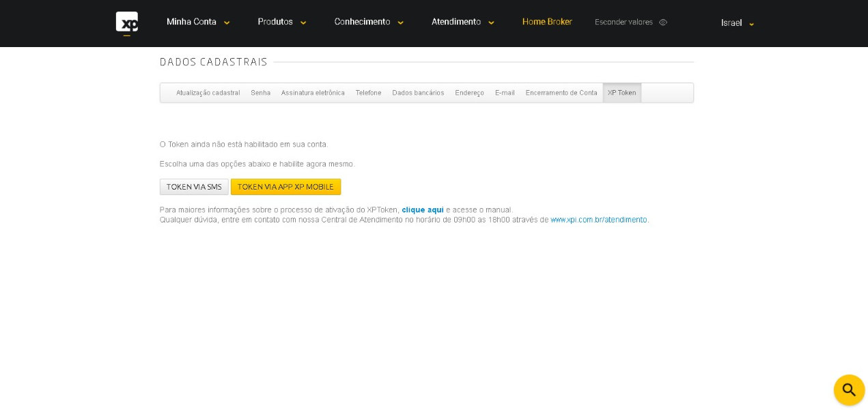Expand the Atendimento dropdown arrow

coord(491,23)
